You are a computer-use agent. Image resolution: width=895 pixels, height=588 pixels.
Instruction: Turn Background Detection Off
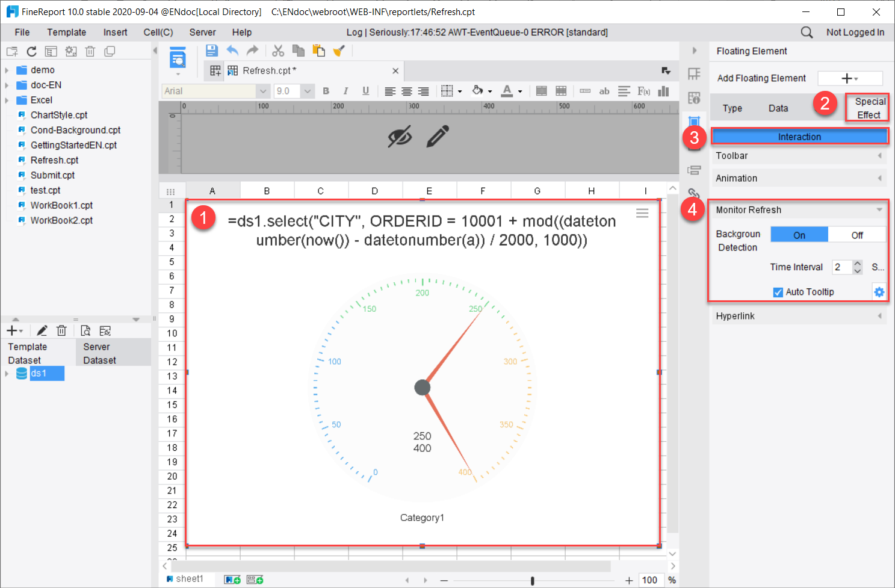click(857, 235)
